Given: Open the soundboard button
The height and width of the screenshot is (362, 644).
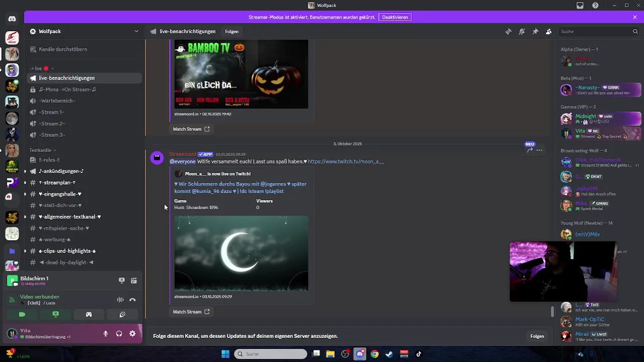Looking at the screenshot, I should click(x=122, y=314).
